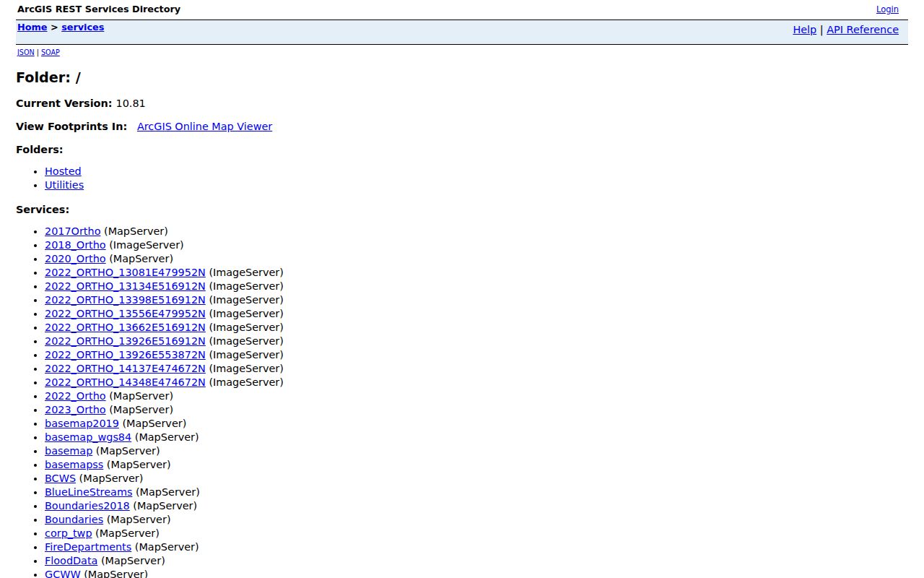Viewport: 924px width, 578px height.
Task: Open the FloodData service
Action: (x=71, y=561)
